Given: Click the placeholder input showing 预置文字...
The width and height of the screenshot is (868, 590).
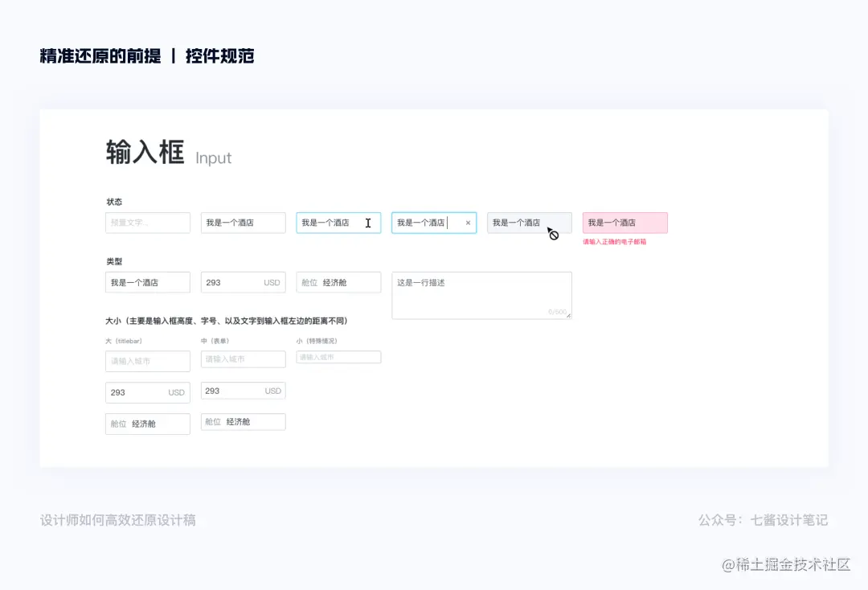Looking at the screenshot, I should pos(147,223).
